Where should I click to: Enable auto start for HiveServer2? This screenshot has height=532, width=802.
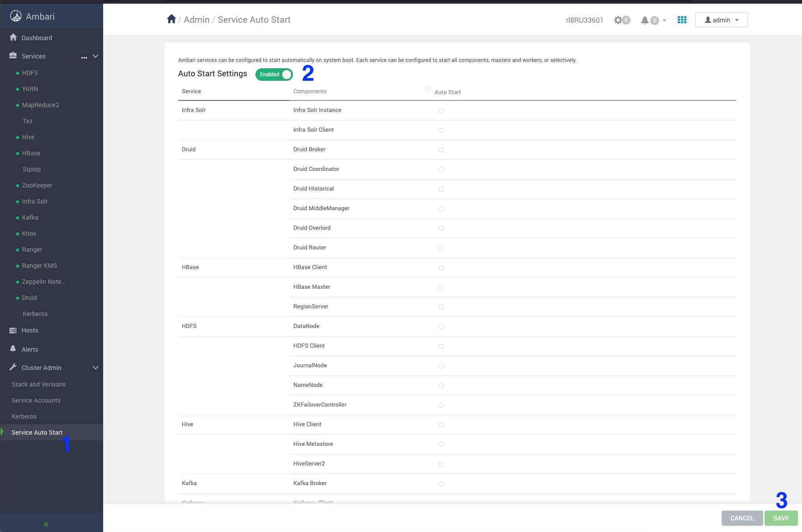pos(441,464)
